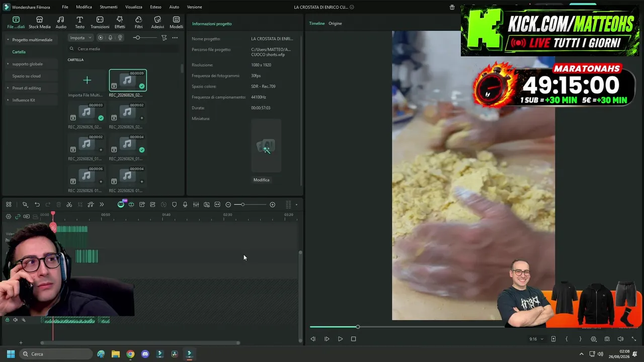Switch to the Origine preview tab
Screen dimensions: 644x362
[x=335, y=24]
